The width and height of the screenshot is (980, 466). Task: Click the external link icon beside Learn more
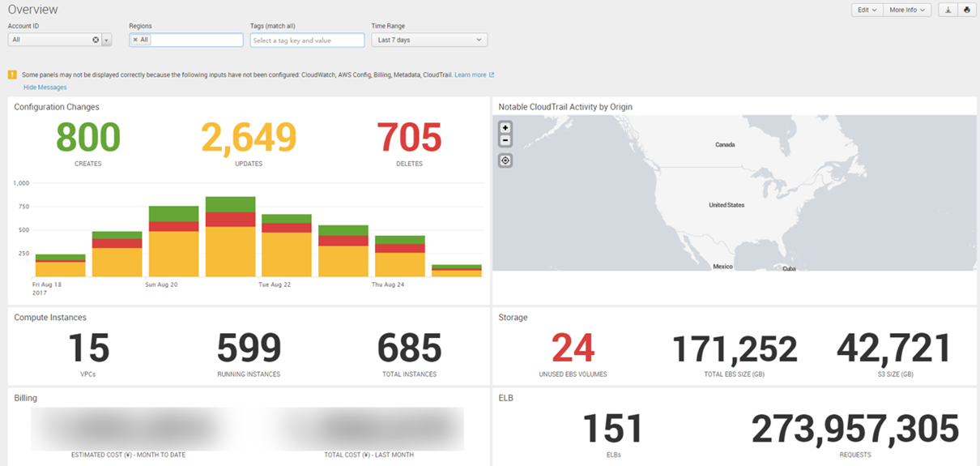[492, 75]
